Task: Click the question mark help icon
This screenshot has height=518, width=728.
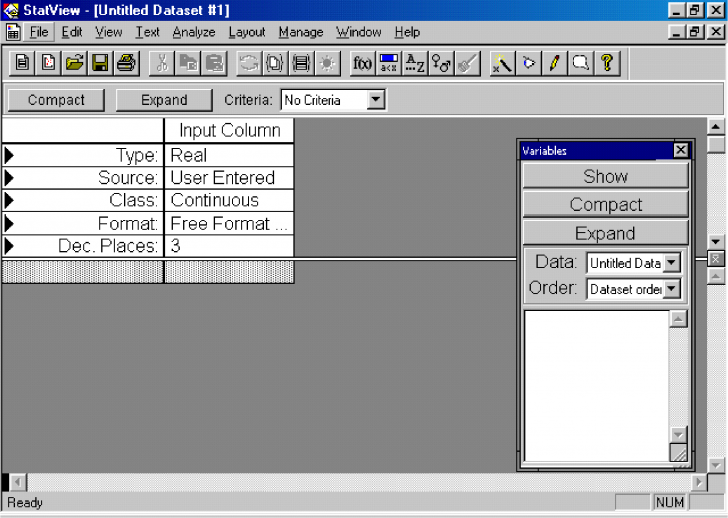Action: [606, 63]
